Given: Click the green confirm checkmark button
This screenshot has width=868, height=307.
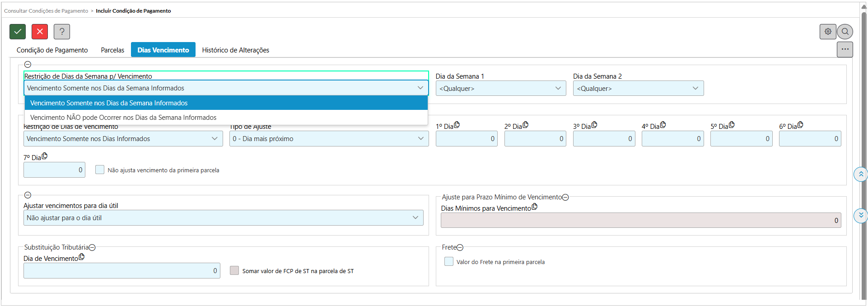Looking at the screenshot, I should pos(18,32).
